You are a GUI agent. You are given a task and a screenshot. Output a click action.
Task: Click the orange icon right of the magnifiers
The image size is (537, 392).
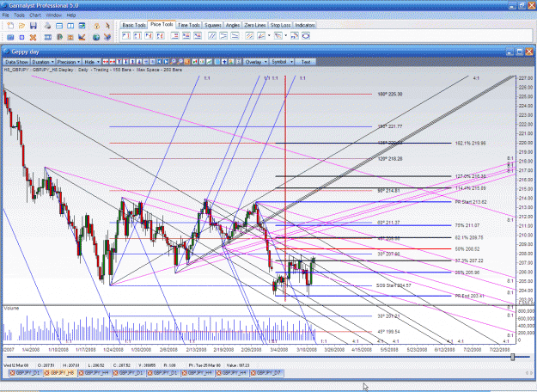point(187,62)
